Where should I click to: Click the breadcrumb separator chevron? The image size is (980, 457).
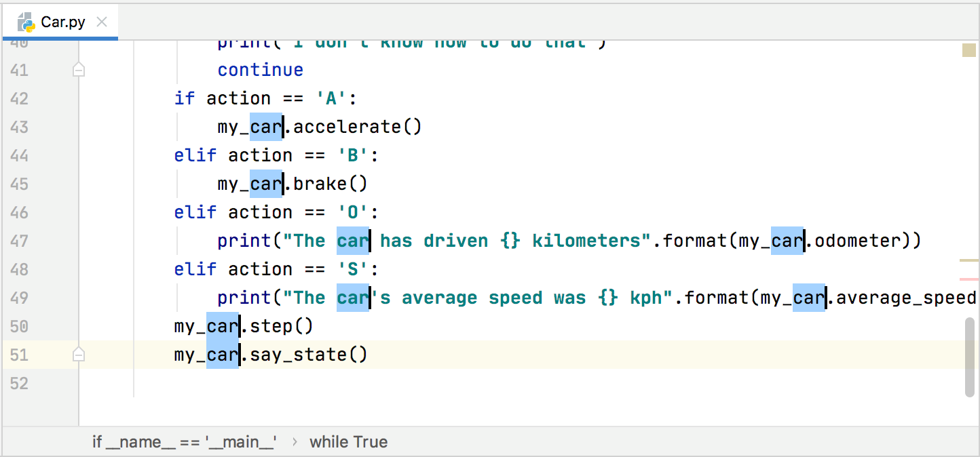pos(294,441)
